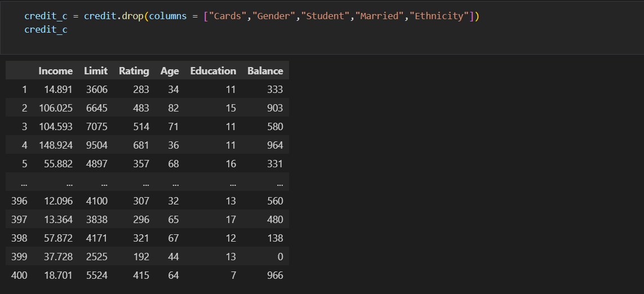The width and height of the screenshot is (644, 294).
Task: Select the Income value 14.891
Action: [59, 89]
